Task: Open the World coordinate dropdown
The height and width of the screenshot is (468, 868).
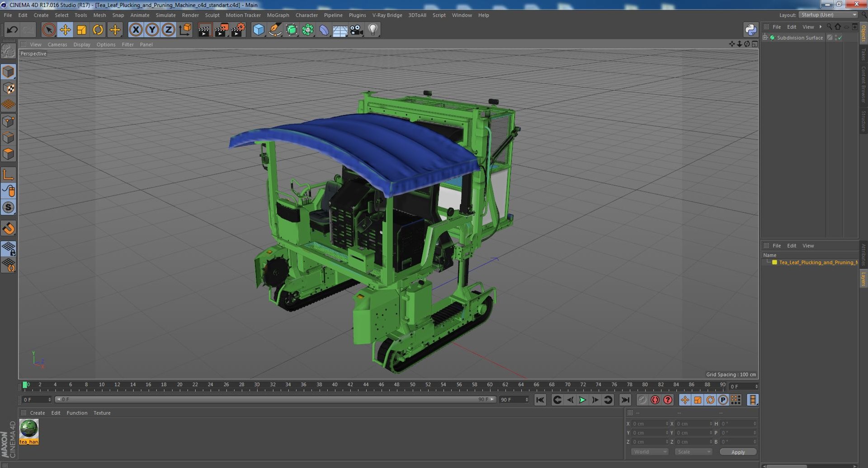Action: click(650, 452)
